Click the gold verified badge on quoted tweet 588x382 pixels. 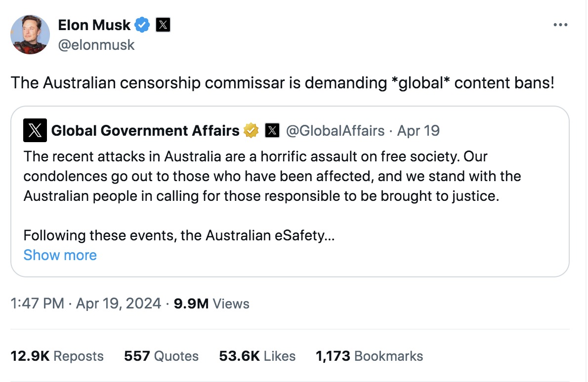pyautogui.click(x=252, y=131)
